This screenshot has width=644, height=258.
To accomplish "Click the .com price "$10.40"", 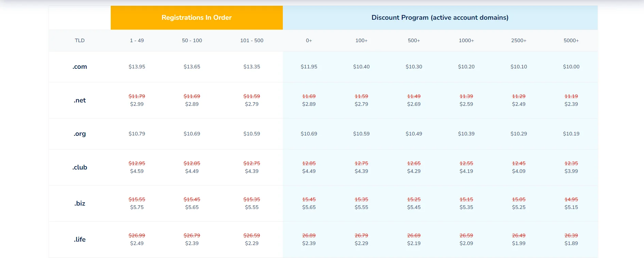I will [x=362, y=67].
